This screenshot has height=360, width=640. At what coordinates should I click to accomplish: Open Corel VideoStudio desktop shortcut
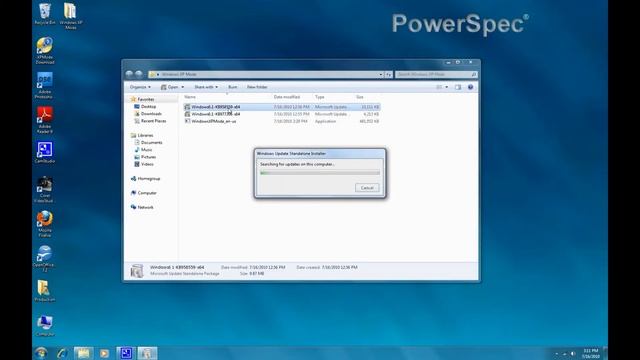(44, 189)
